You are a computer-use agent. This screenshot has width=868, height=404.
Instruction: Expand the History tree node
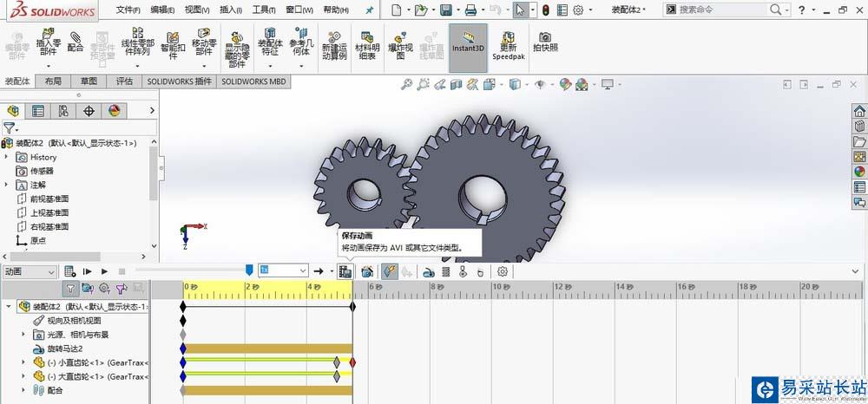[7, 157]
